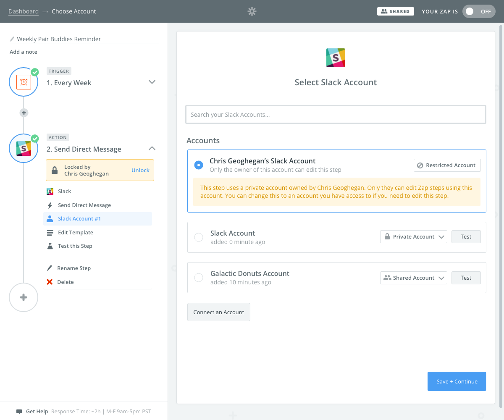Screen dimensions: 504x420
Task: Click the pencil icon for Rename Step
Action: coord(50,268)
